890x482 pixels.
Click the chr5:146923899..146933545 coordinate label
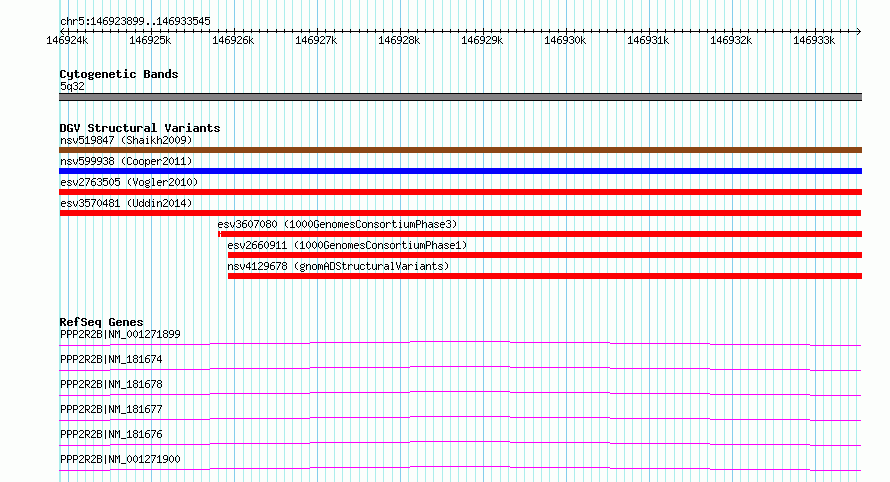pos(135,22)
